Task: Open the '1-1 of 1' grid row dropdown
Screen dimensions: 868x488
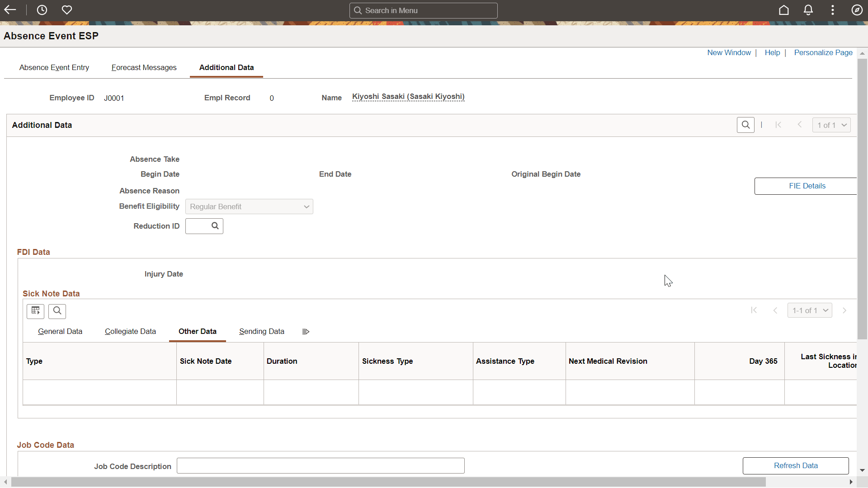Action: coord(810,310)
